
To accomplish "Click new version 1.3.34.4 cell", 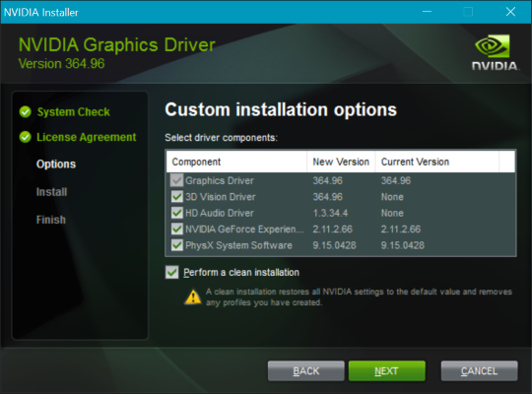I will pyautogui.click(x=330, y=213).
